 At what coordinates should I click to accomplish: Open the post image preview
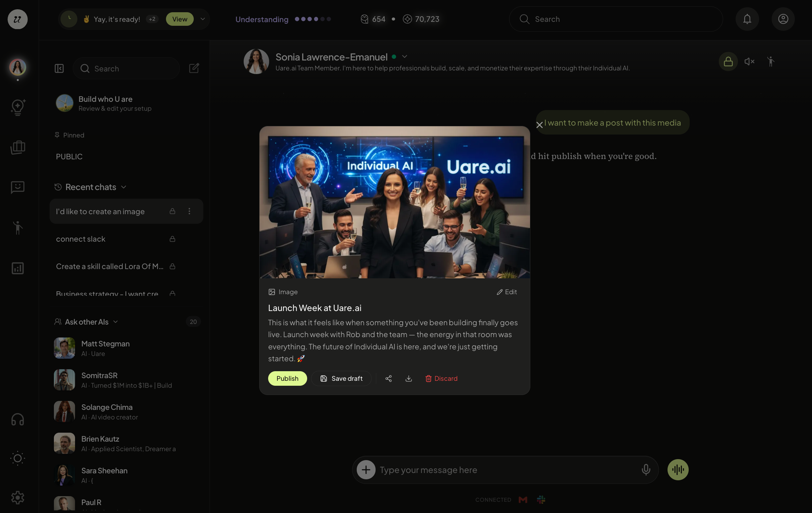click(394, 202)
